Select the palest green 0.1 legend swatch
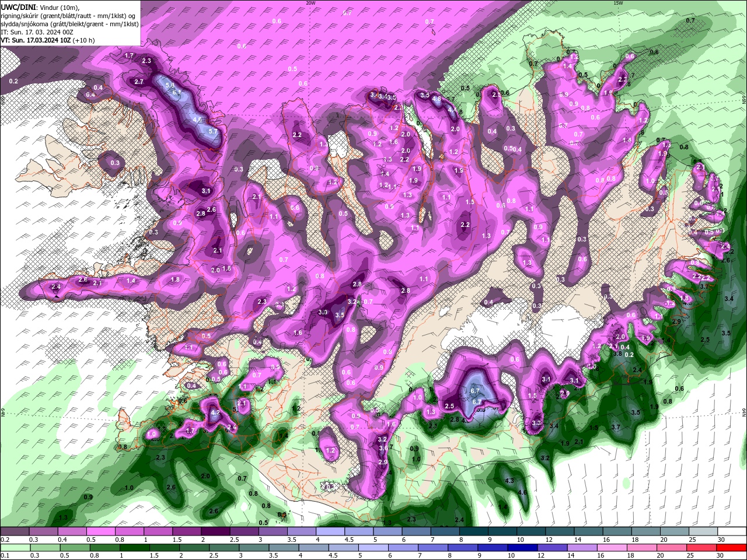The image size is (747, 560). pyautogui.click(x=15, y=548)
